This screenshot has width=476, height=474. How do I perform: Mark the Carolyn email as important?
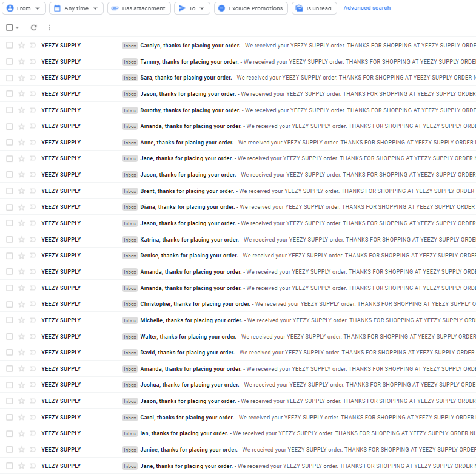(x=33, y=46)
